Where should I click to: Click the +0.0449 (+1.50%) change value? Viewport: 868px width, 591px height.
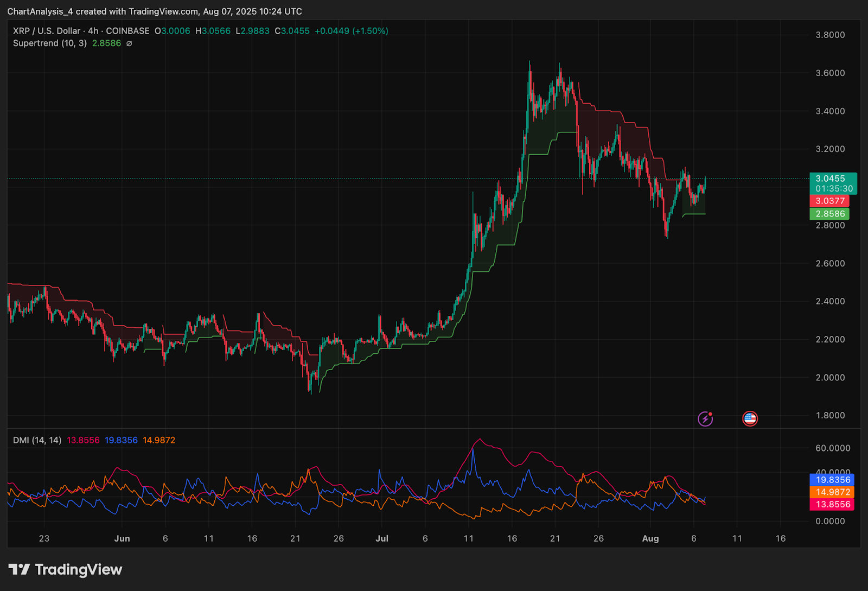352,31
